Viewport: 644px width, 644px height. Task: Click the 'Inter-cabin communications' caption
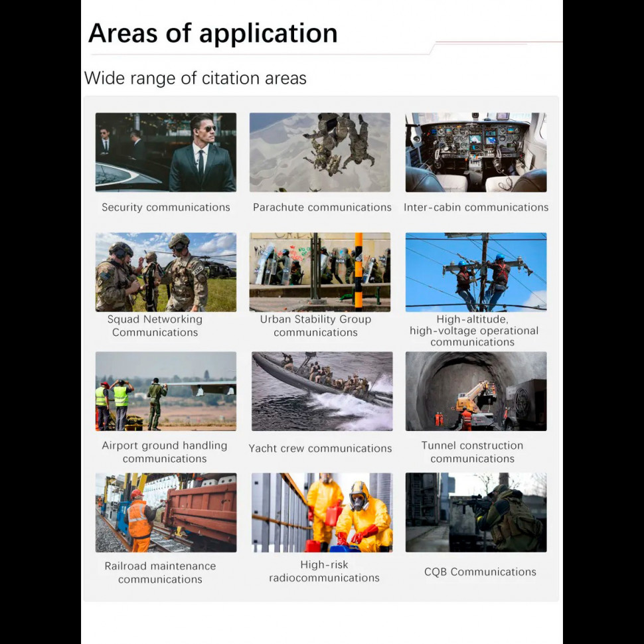click(475, 207)
